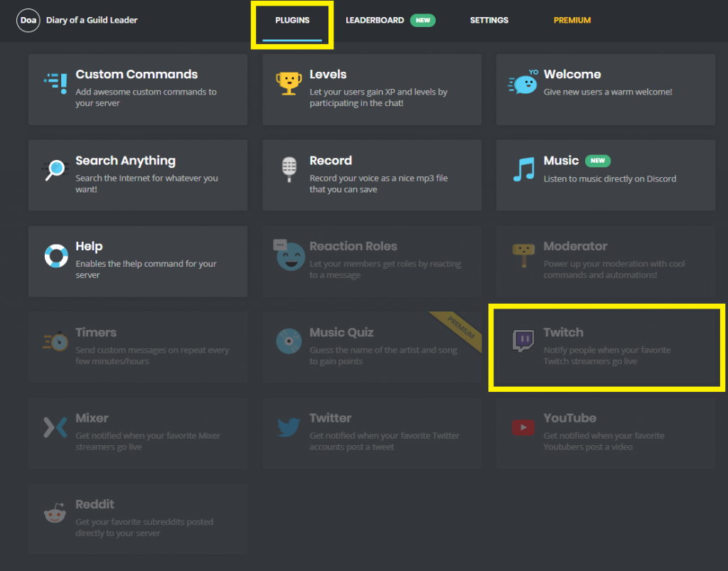Click 'Youtubers post a video' description
728x571 pixels.
pos(604,441)
